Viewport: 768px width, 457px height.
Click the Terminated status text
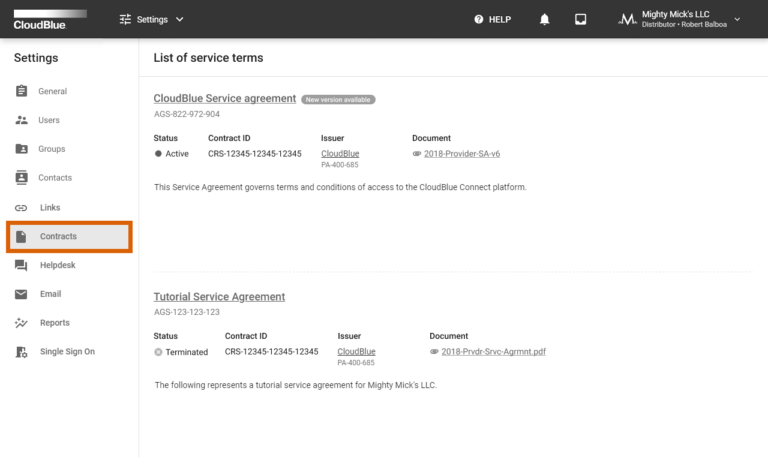pyautogui.click(x=187, y=352)
